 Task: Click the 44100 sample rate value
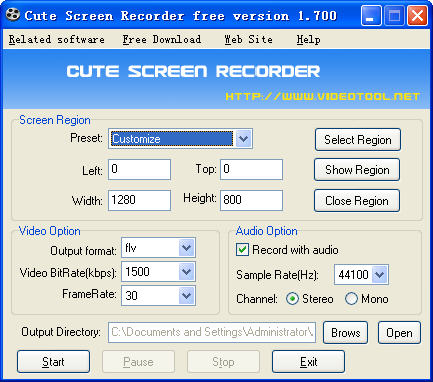click(353, 275)
